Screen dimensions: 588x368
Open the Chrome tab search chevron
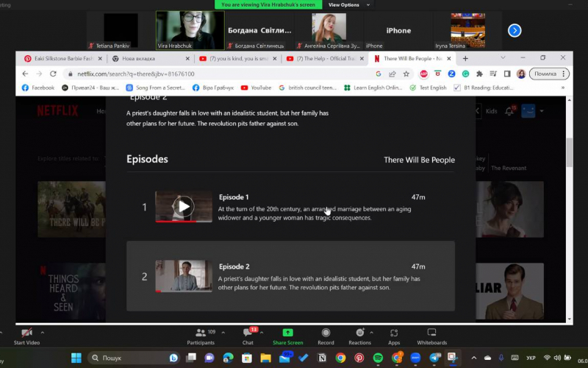[503, 58]
